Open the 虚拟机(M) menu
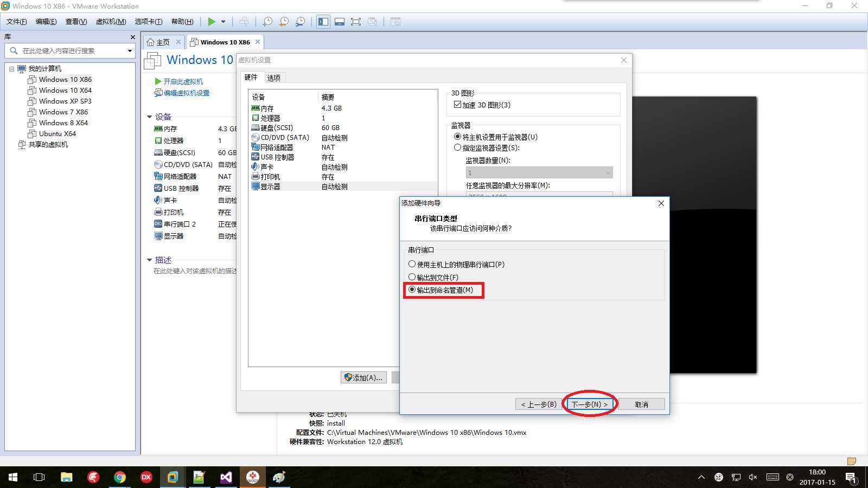The width and height of the screenshot is (868, 488). point(111,22)
